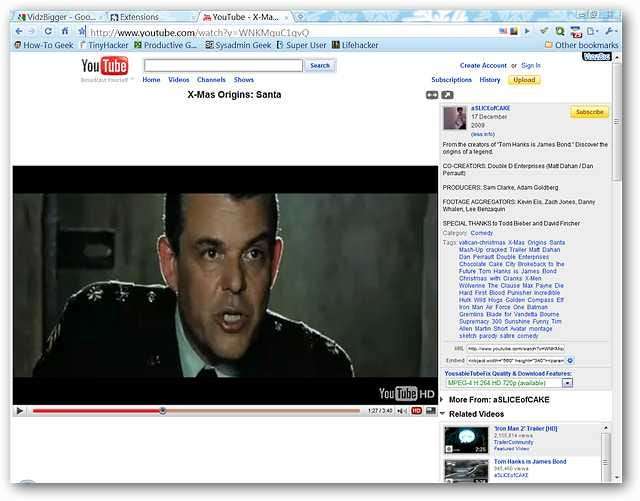Click the video URL text field
This screenshot has height=501, width=640.
pyautogui.click(x=516, y=349)
